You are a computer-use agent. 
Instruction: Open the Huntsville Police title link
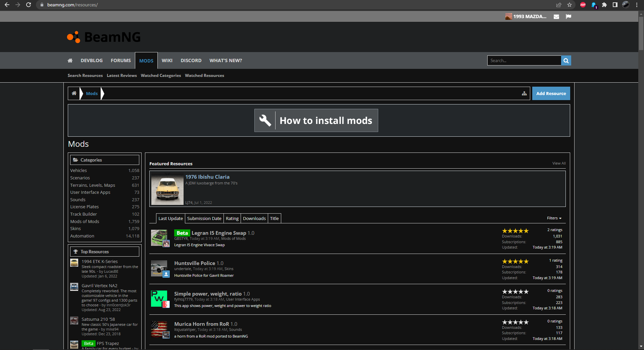point(195,263)
